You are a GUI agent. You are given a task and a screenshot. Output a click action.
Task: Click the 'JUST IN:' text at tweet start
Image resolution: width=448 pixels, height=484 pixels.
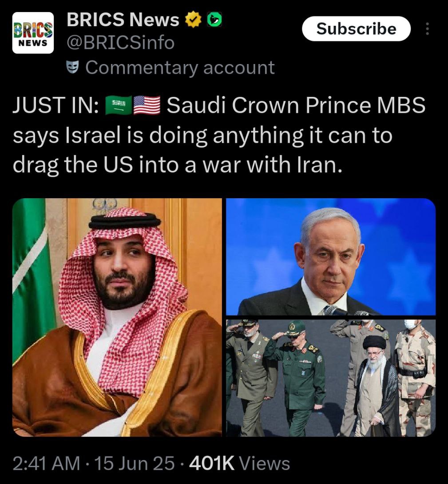(x=56, y=105)
